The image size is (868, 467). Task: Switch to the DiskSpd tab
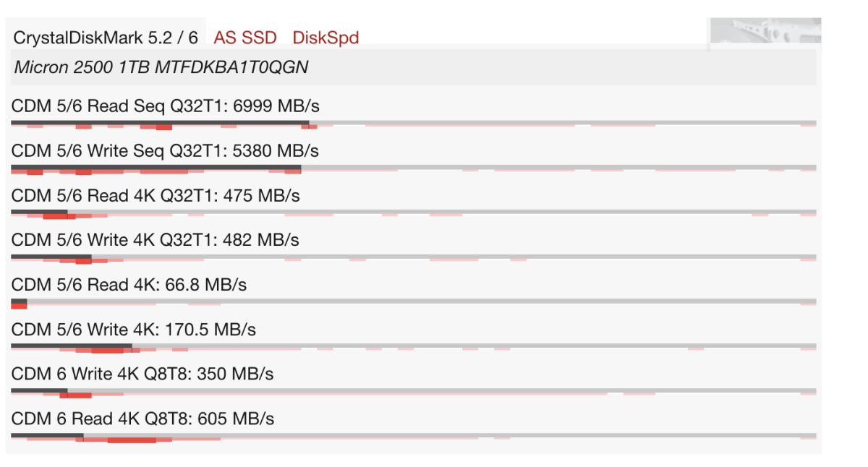tap(325, 38)
